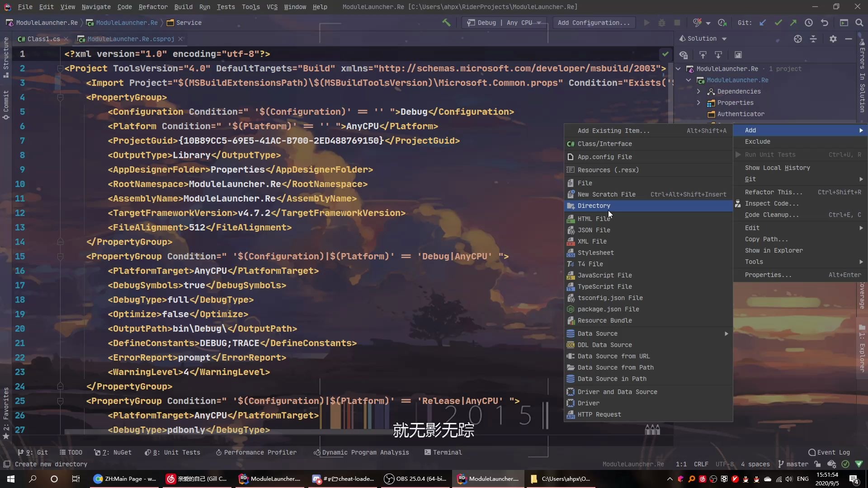This screenshot has height=488, width=868.
Task: Fold the PropertyGroup block at line 4
Action: point(60,97)
